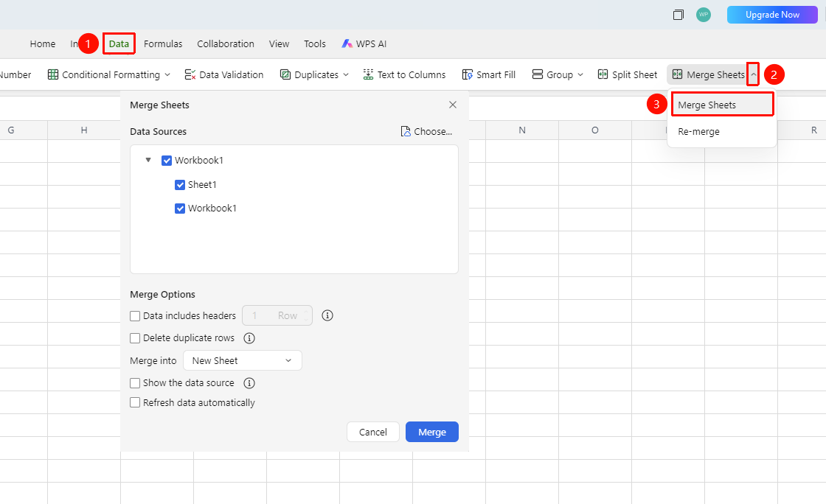Image resolution: width=826 pixels, height=504 pixels.
Task: Click the restore window icon beside avatar
Action: pos(678,15)
